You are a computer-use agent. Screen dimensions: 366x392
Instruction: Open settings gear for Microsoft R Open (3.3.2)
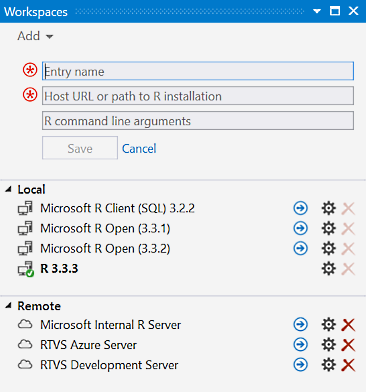click(328, 248)
